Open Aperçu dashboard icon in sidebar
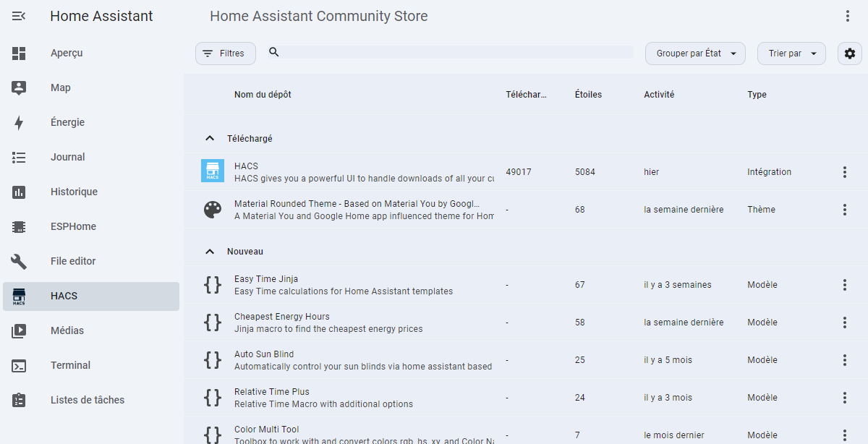Image resolution: width=868 pixels, height=444 pixels. click(x=19, y=53)
